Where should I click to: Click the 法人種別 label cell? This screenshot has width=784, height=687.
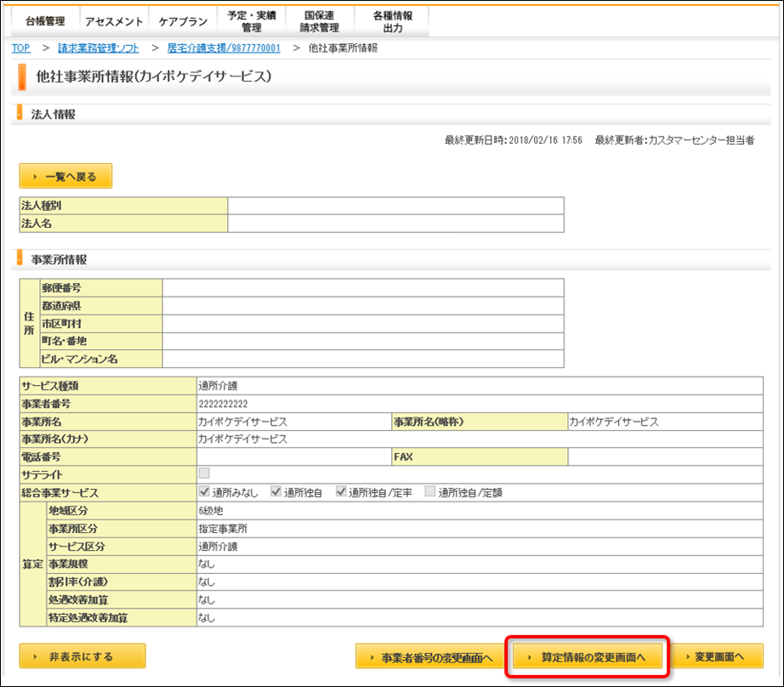(123, 206)
